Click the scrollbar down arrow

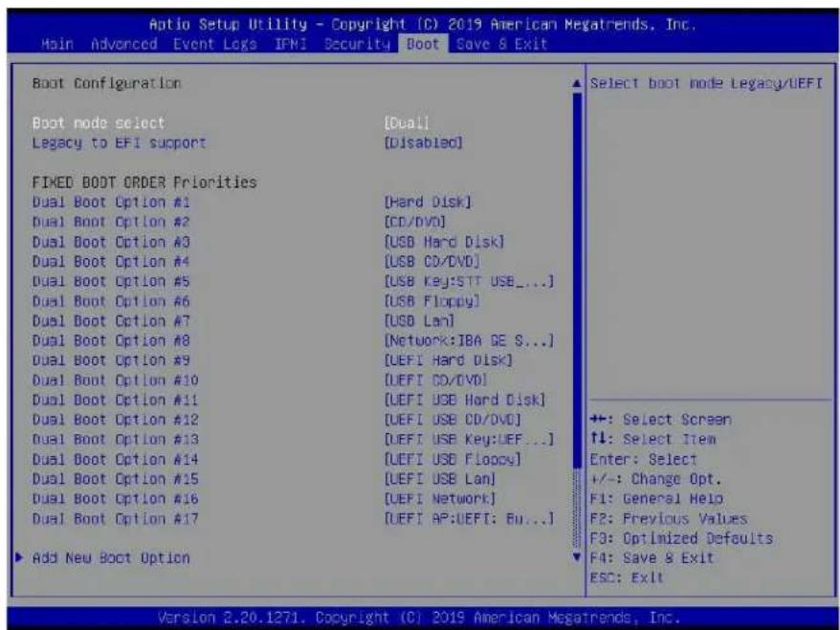(x=577, y=557)
